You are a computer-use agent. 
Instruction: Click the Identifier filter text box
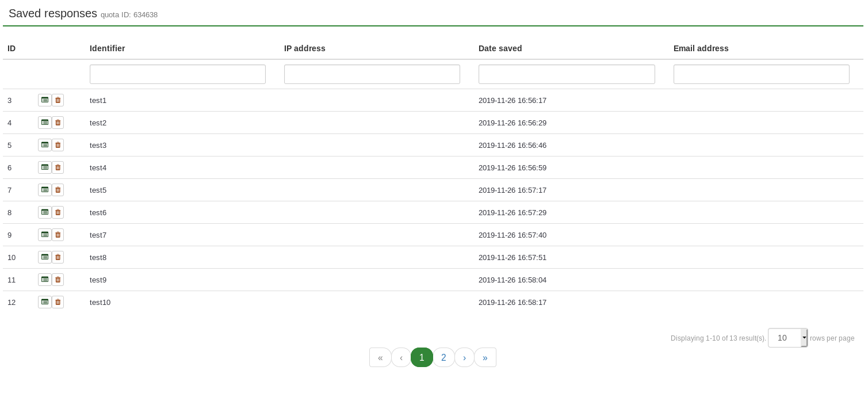pos(177,74)
